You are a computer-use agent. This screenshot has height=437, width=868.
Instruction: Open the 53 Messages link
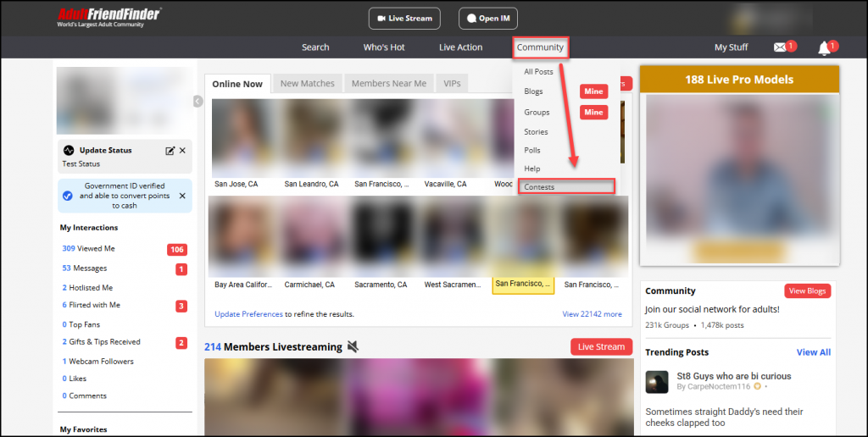[x=85, y=268]
